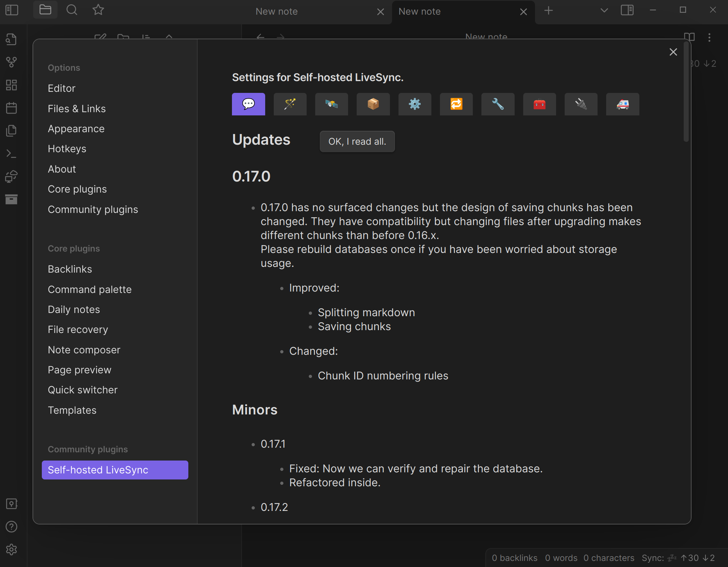728x567 pixels.
Task: Click the Sync status indicator
Action: (678, 558)
